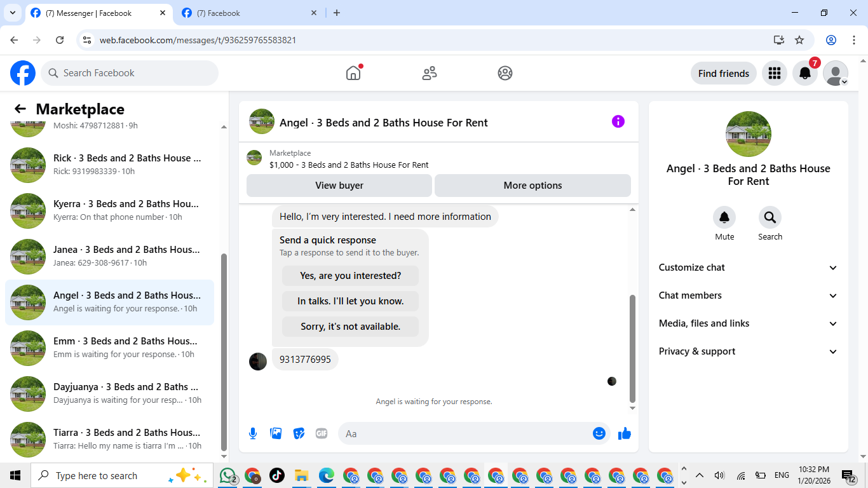868x488 pixels.
Task: Open the house listing photo in info panel
Action: click(749, 134)
